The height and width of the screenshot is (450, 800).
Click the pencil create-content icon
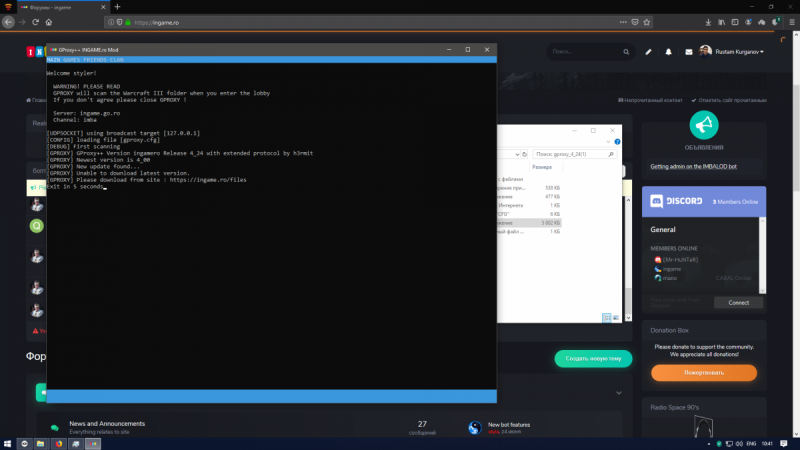coord(649,52)
